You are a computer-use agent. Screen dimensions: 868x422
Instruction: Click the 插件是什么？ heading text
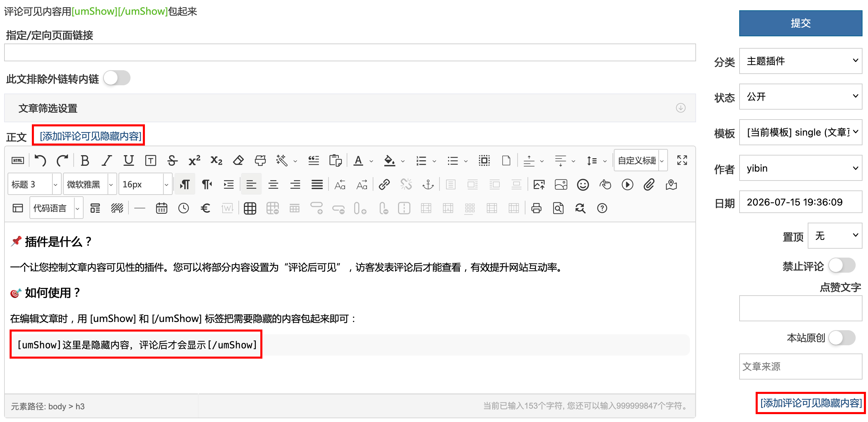(59, 241)
